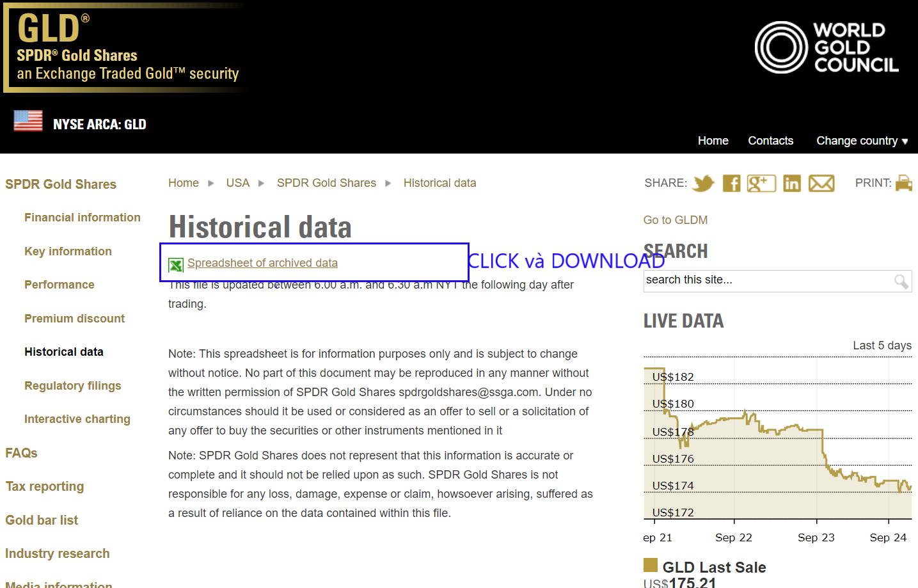This screenshot has width=918, height=588.
Task: Select Key information in sidebar
Action: point(68,251)
